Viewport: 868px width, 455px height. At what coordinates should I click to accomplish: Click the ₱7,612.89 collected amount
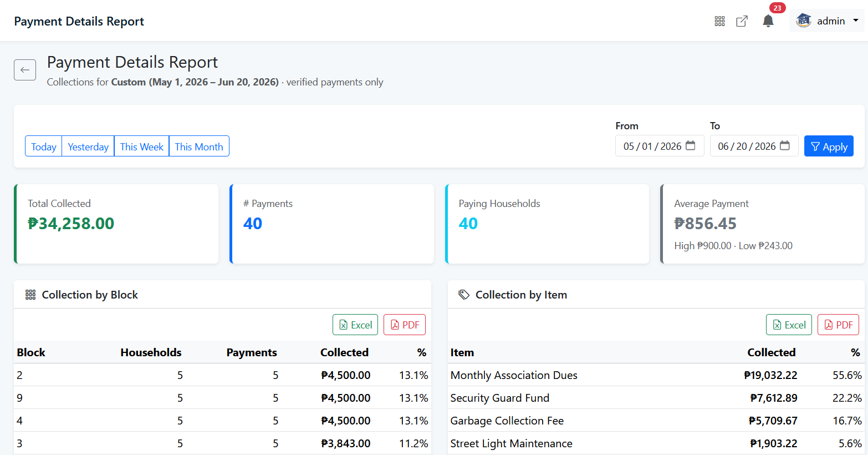(x=774, y=398)
